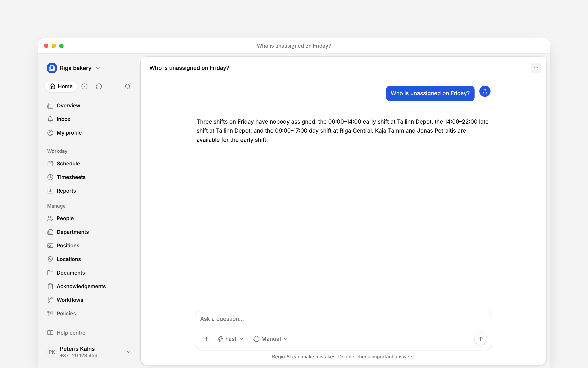Focus the 'Ask a question...' input field
Screen dimensions: 588x368
click(343, 319)
